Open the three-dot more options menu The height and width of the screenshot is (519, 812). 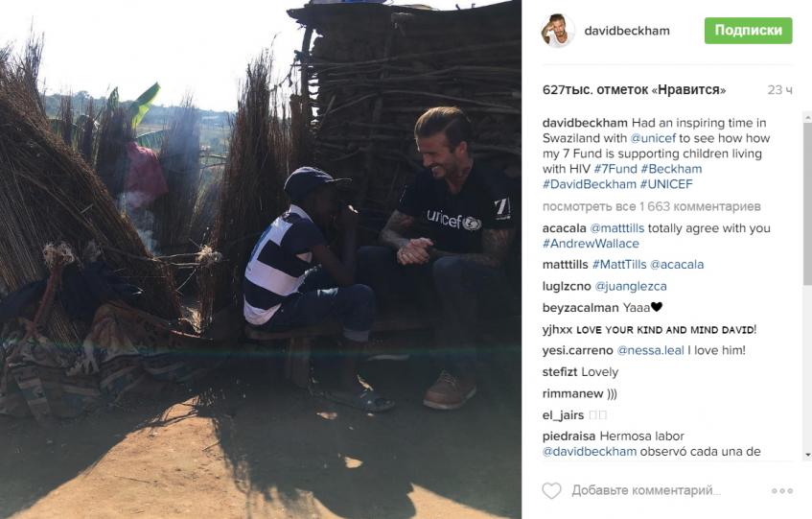(782, 490)
